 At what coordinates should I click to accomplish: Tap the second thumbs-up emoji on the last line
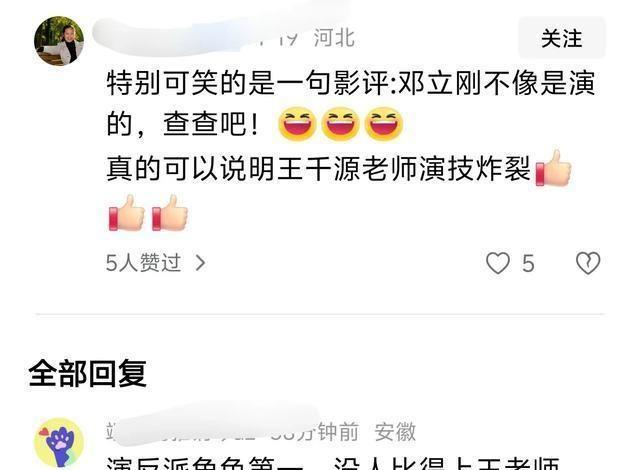click(x=169, y=213)
